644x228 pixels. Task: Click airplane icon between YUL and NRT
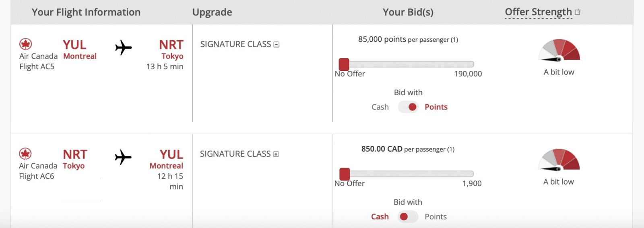pos(123,47)
